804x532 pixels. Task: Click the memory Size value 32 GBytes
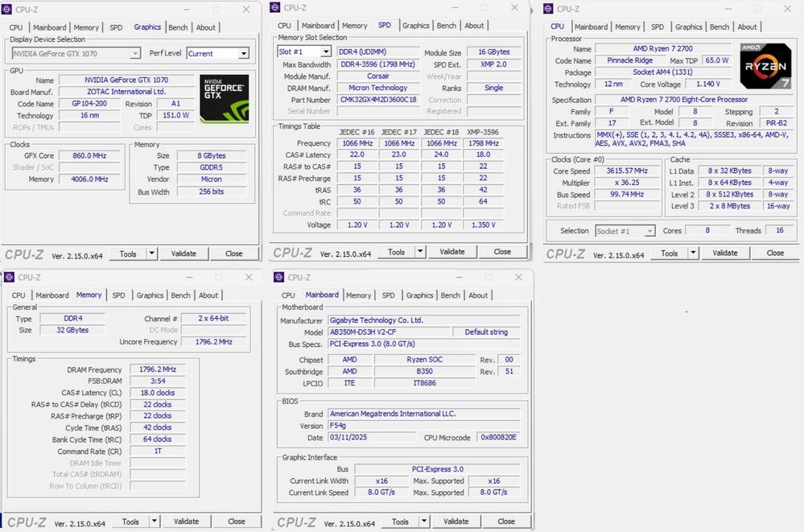tap(72, 330)
